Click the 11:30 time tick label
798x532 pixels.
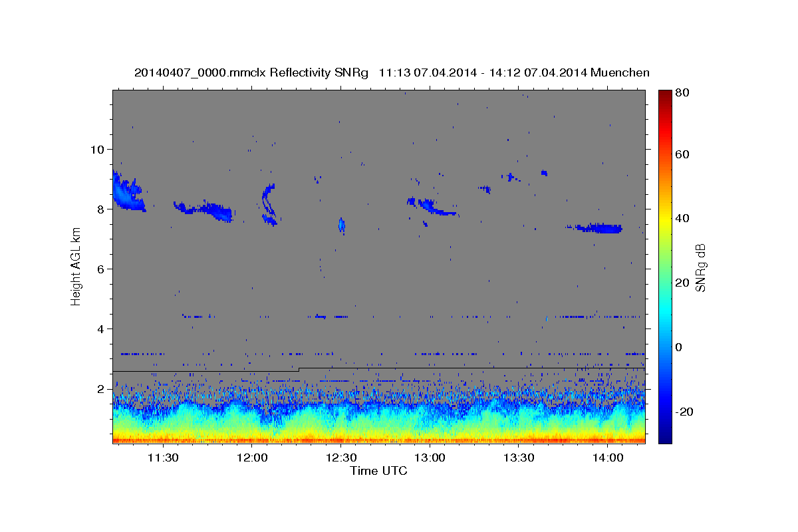pos(163,458)
